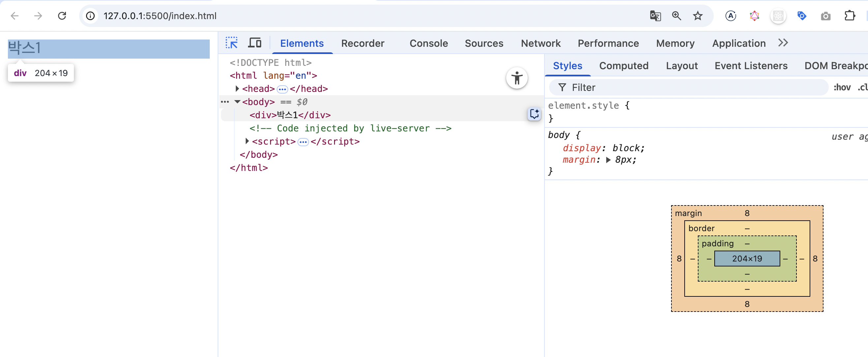Image resolution: width=868 pixels, height=357 pixels.
Task: Switch to the Recorder tab
Action: tap(362, 43)
